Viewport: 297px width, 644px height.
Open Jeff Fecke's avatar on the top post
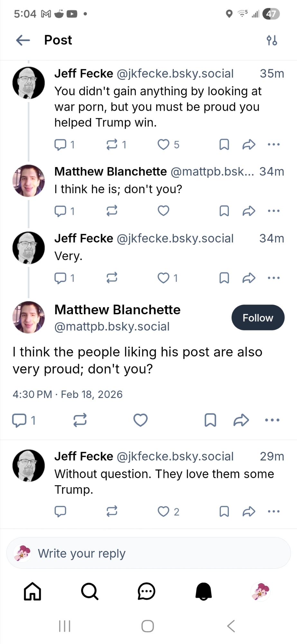29,83
